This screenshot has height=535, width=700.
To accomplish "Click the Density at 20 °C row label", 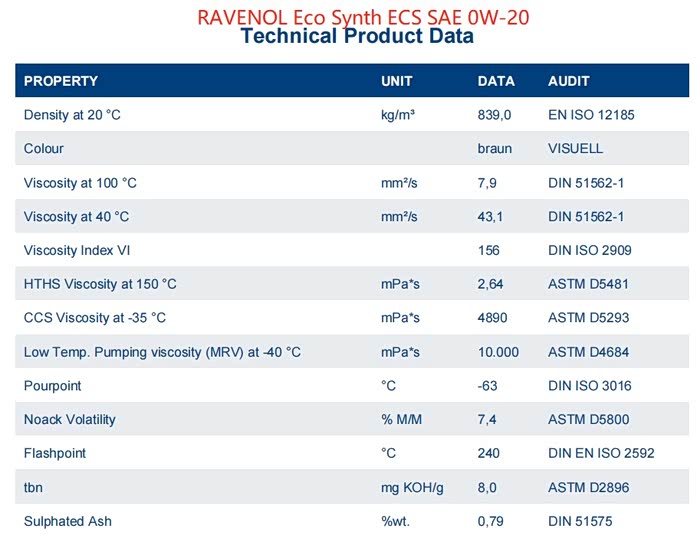I will tap(72, 115).
